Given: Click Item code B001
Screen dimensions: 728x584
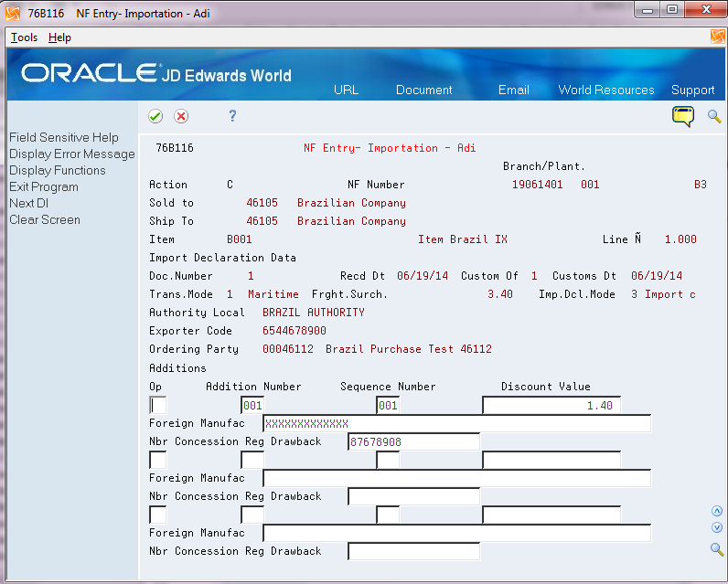Looking at the screenshot, I should click(x=239, y=239).
